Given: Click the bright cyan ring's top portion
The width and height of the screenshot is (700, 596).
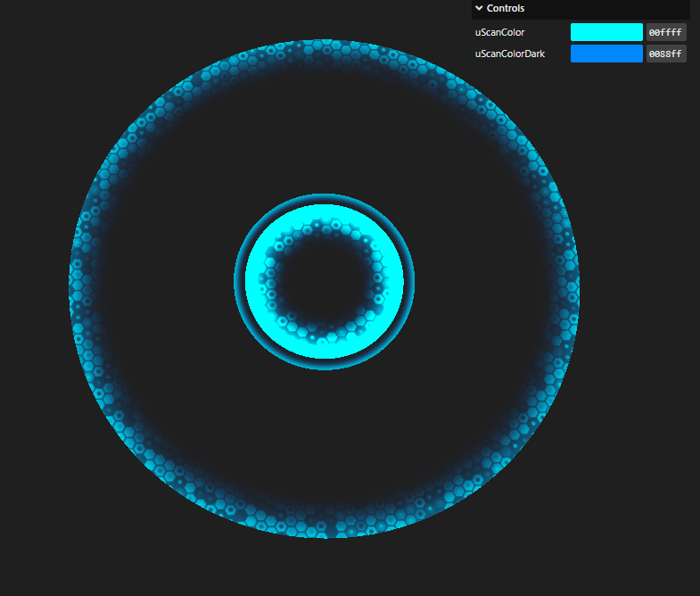Looking at the screenshot, I should pyautogui.click(x=325, y=212).
